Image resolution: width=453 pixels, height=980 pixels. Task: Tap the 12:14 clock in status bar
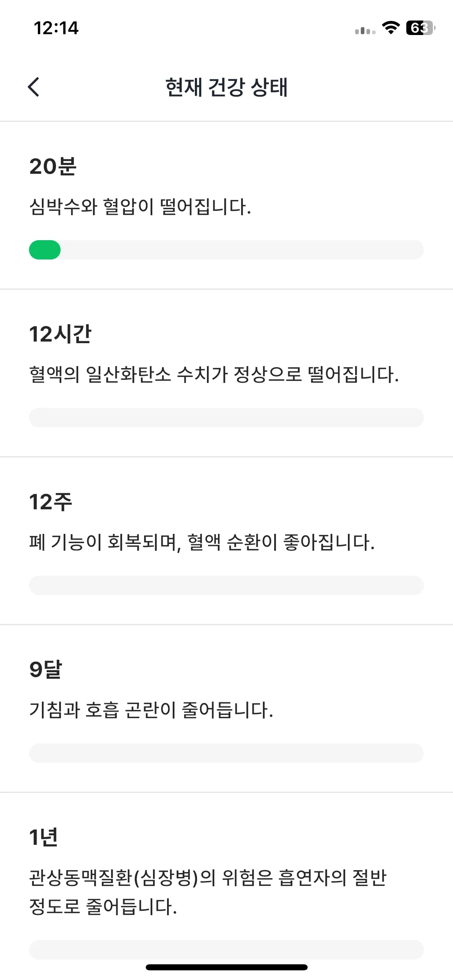[x=56, y=28]
